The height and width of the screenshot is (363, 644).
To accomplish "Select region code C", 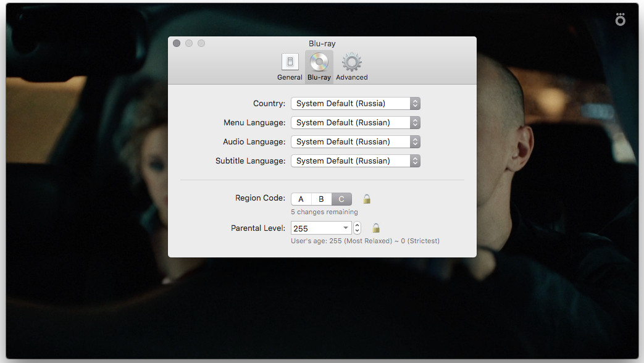I will coord(341,199).
